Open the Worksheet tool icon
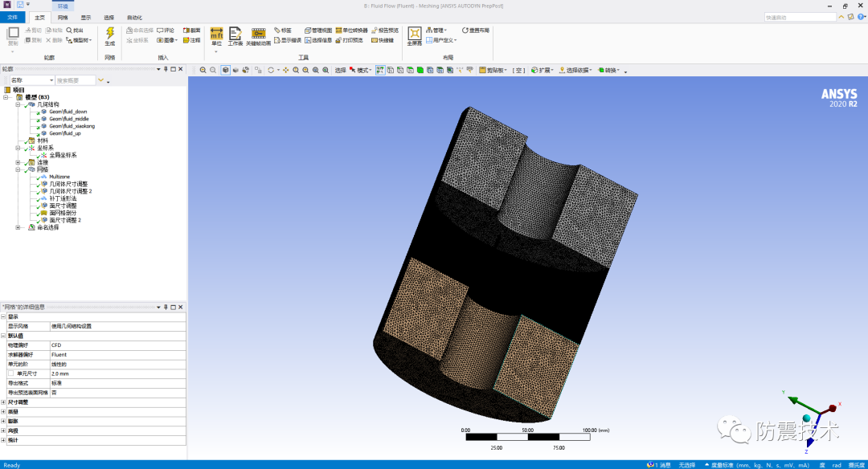868x469 pixels. (x=235, y=33)
